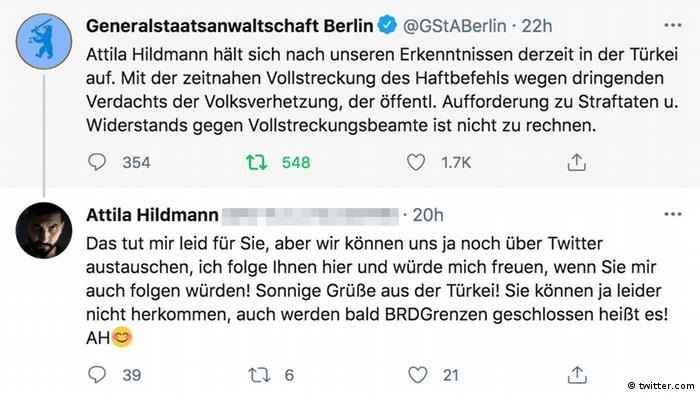
Task: Click the Generalstaatsanwaltschaft Berlin display name
Action: point(229,26)
